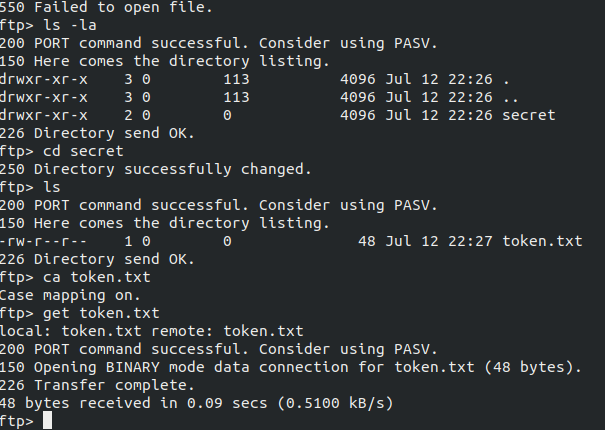Click the token.txt filename in the directory listing

point(542,241)
